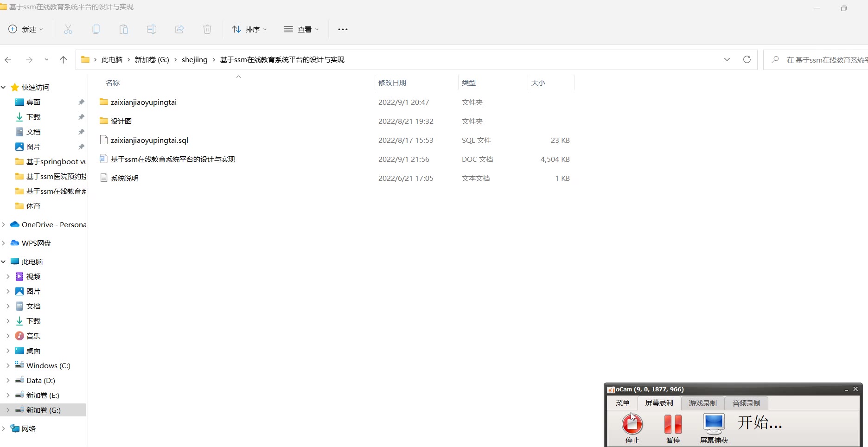The width and height of the screenshot is (868, 447).
Task: Switch to oCam 屏幕录制 tab
Action: [659, 402]
